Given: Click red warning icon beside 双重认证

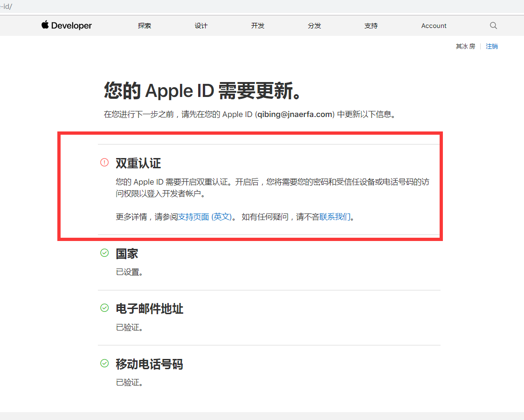Looking at the screenshot, I should point(104,163).
